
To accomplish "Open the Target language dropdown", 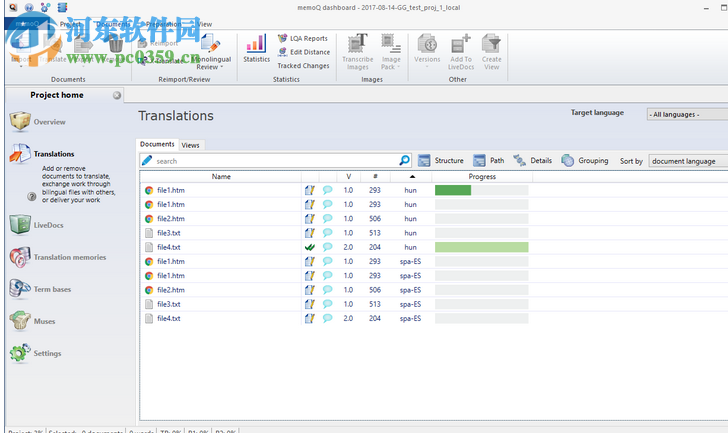I will [687, 114].
